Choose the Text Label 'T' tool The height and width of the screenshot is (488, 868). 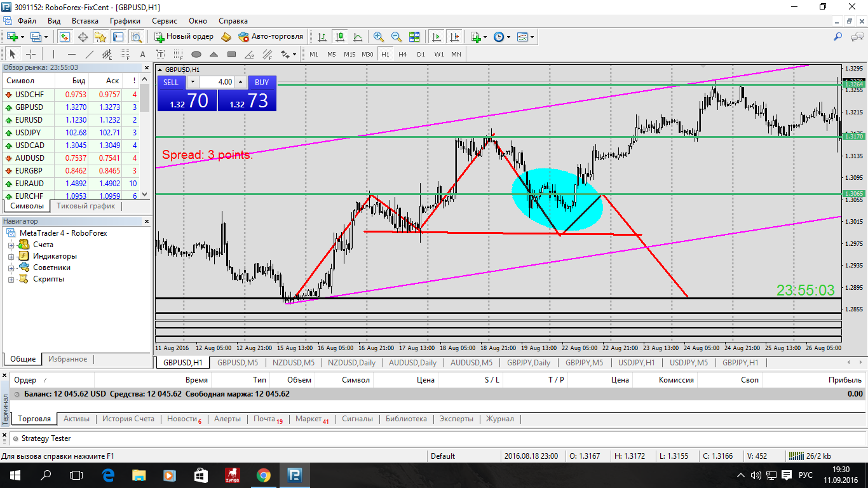[x=161, y=54]
